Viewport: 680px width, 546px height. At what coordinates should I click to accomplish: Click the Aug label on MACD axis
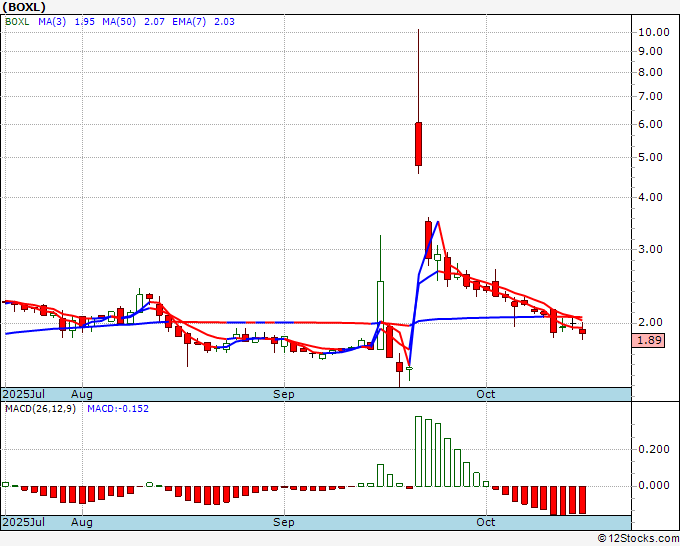coord(82,522)
